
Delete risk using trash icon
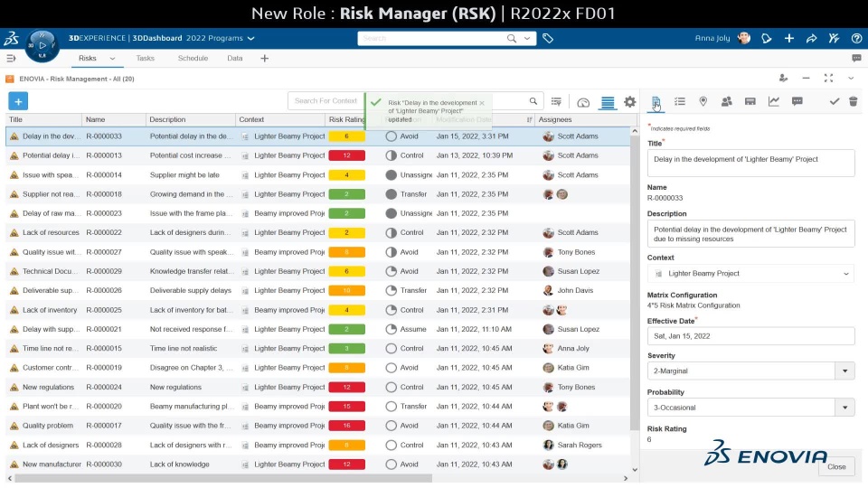pyautogui.click(x=853, y=101)
